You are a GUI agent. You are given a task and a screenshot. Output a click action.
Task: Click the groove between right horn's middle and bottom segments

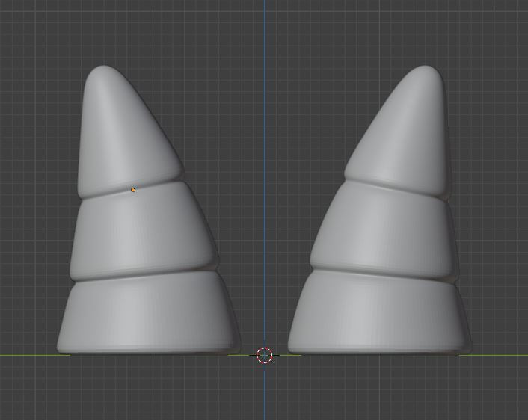coord(381,271)
